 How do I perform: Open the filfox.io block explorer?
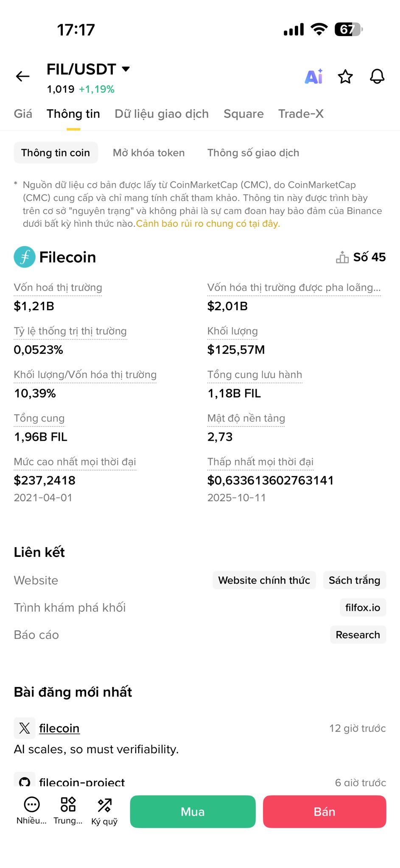(363, 608)
